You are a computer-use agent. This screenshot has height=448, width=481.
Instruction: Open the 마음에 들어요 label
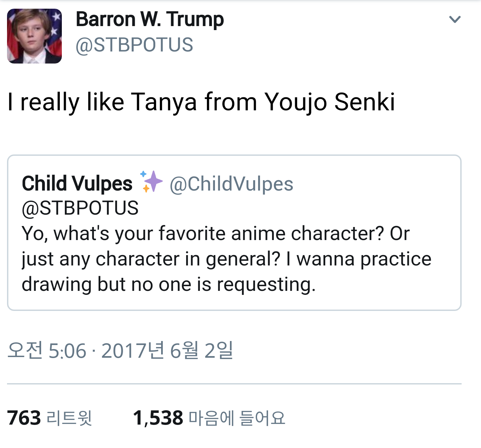tap(237, 418)
